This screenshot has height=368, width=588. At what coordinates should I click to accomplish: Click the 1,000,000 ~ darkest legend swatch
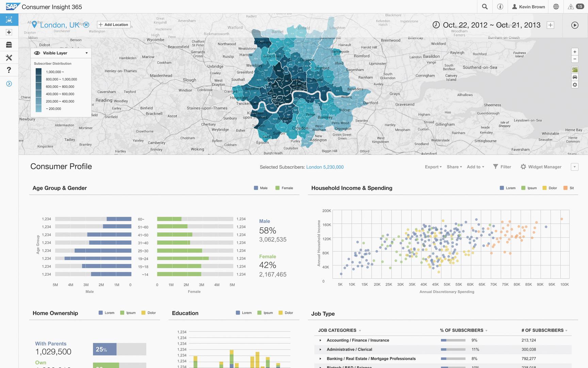click(39, 72)
